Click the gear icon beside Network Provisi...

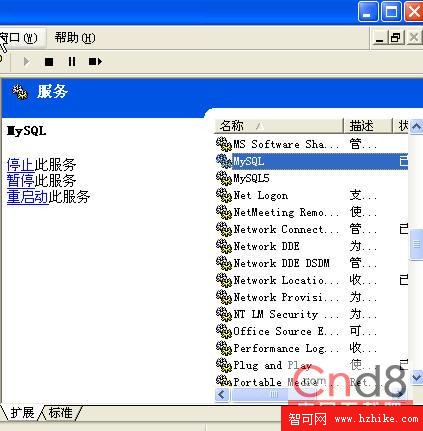224,297
